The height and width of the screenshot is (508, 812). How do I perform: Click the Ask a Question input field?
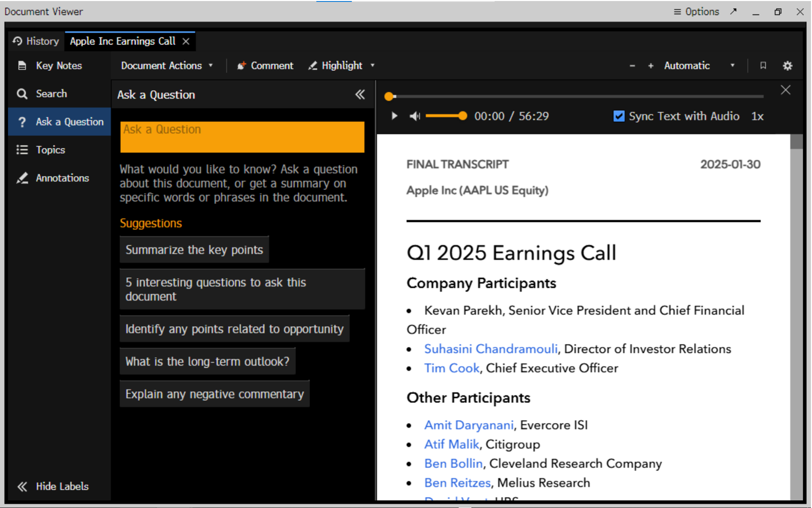(x=242, y=137)
